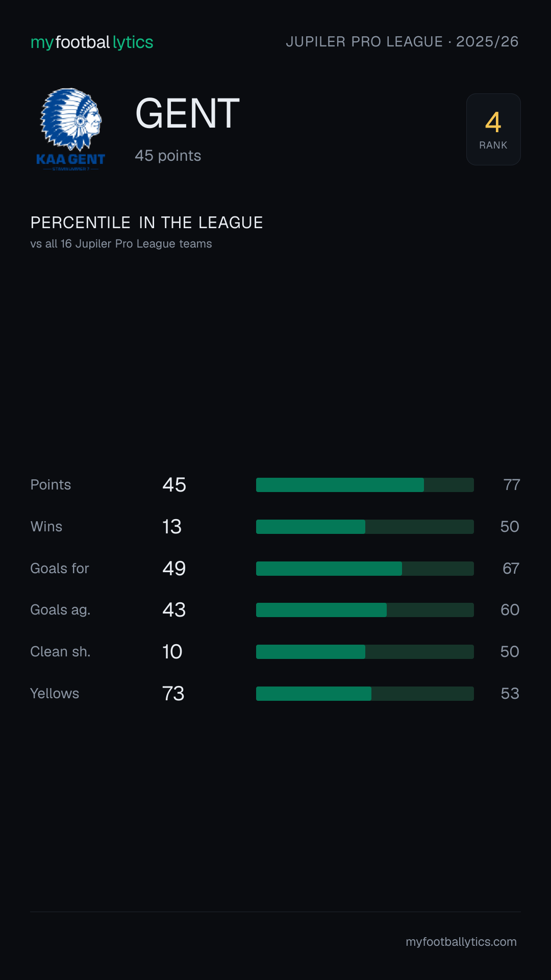
Task: Select the Clean sh. stat label
Action: tap(60, 652)
